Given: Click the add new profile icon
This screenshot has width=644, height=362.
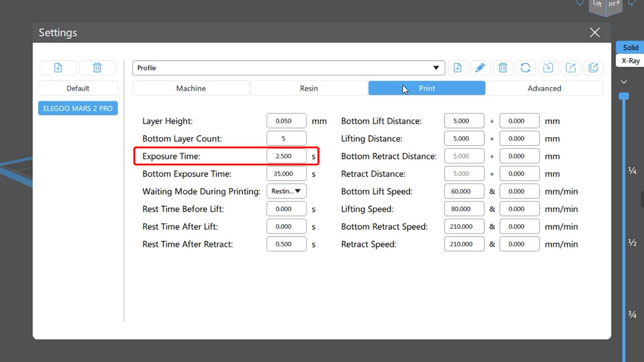Looking at the screenshot, I should 457,68.
